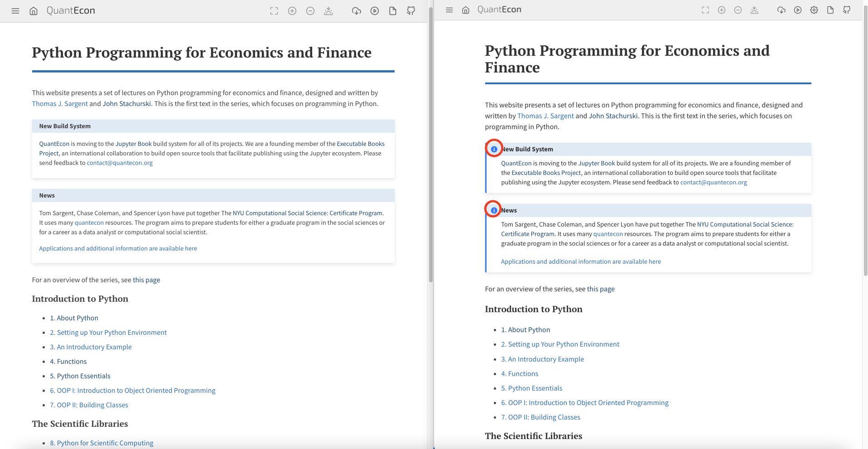Screen dimensions: 868x449
Task: Click the QuantEcon logo in right pane
Action: 499,10
